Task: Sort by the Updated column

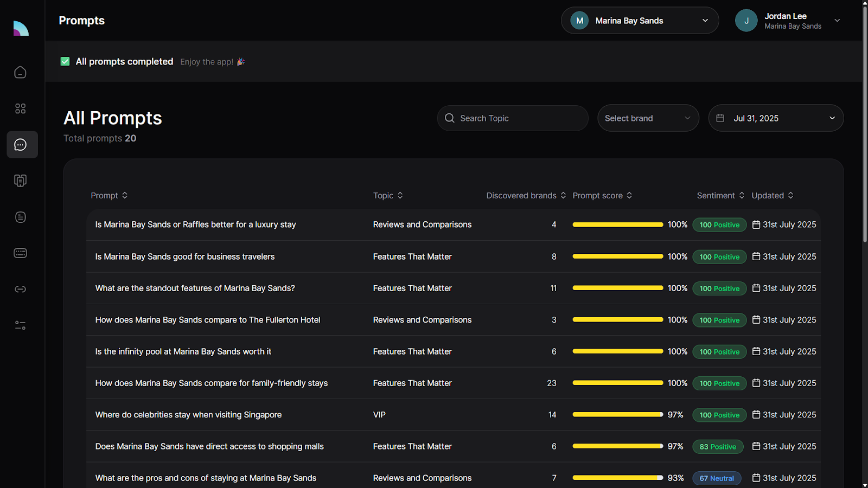Action: click(x=773, y=195)
